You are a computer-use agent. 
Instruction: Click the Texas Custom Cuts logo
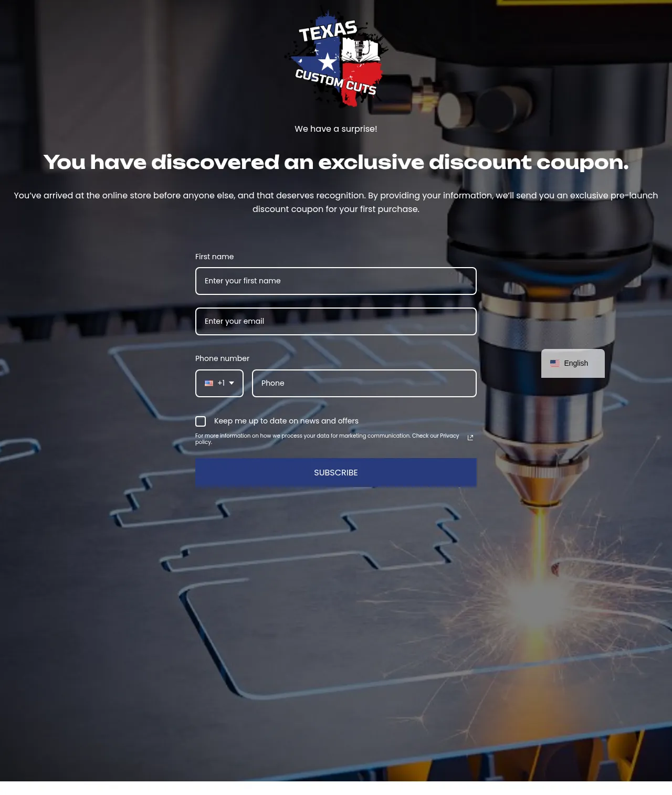[x=336, y=58]
